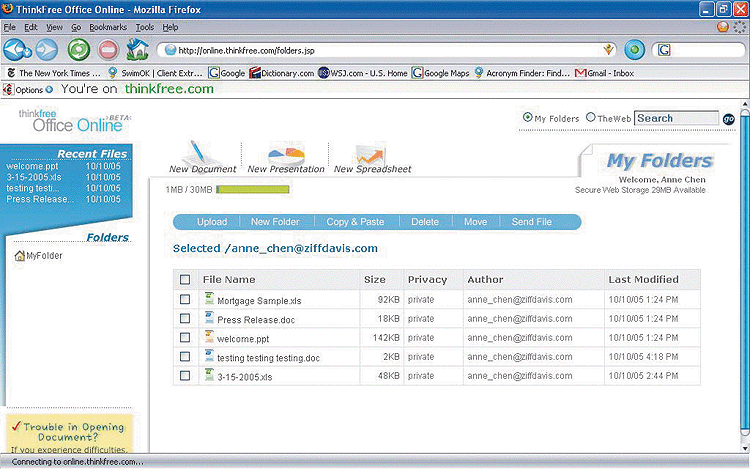Check the box for testing testing testing.doc

pos(185,357)
